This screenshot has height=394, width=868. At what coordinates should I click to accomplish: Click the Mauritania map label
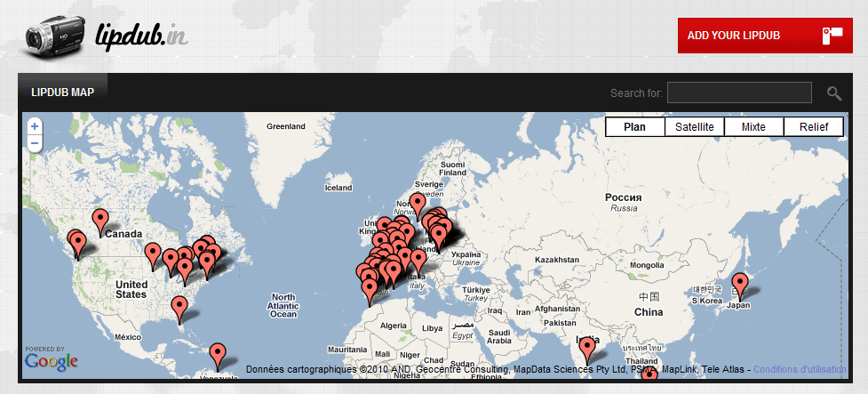click(347, 350)
